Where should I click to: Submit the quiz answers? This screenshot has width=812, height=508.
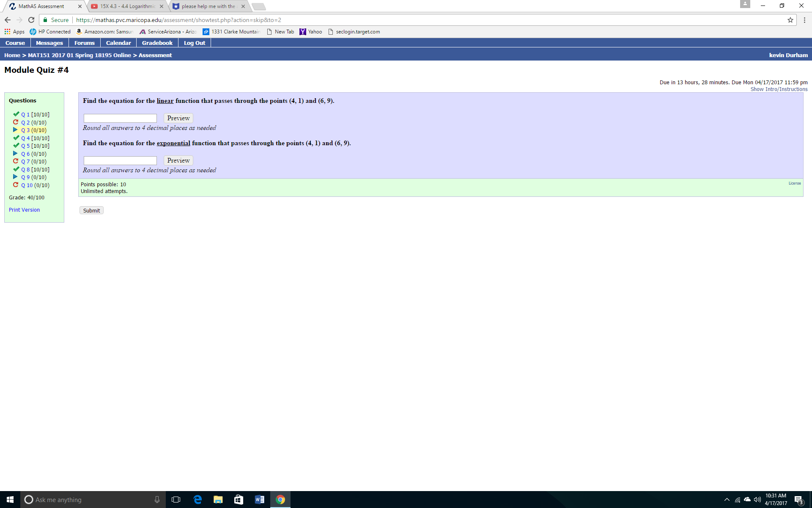[91, 210]
